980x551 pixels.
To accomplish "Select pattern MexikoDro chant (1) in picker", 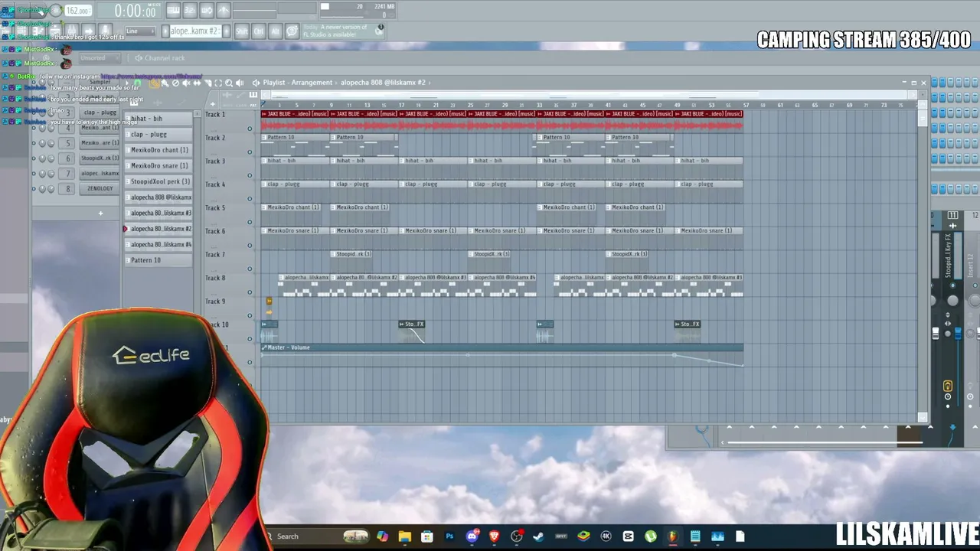I will pos(159,150).
